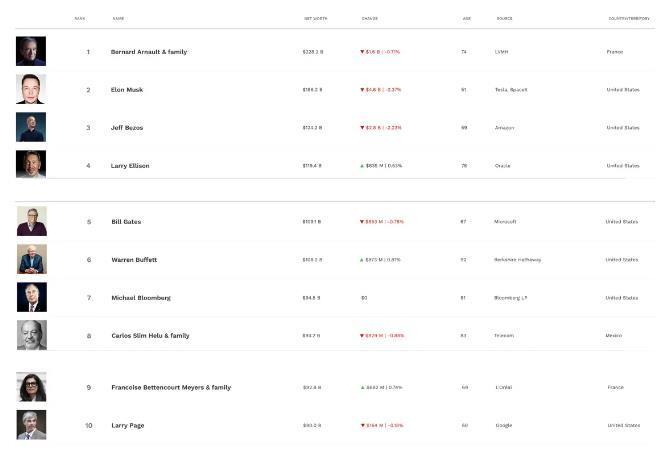Image resolution: width=661 pixels, height=456 pixels.
Task: Click the Change column header
Action: (x=370, y=18)
